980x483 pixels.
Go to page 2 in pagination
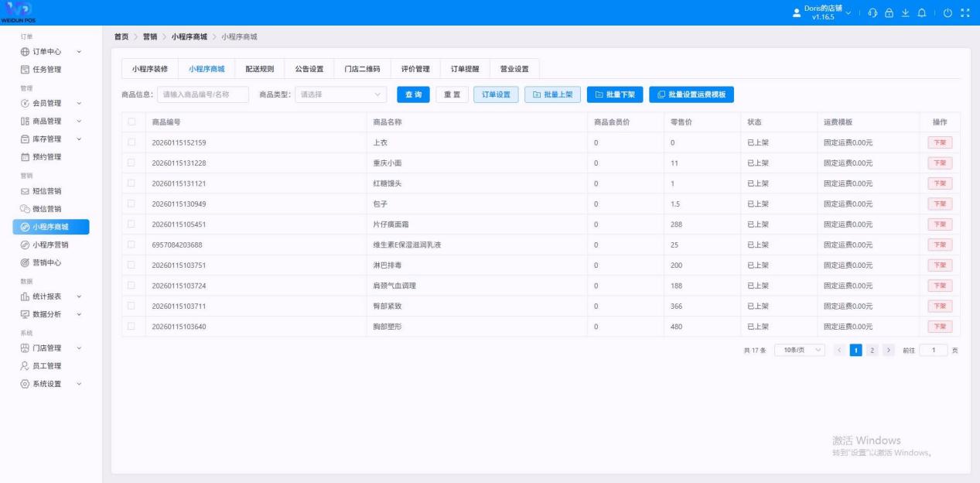tap(872, 350)
